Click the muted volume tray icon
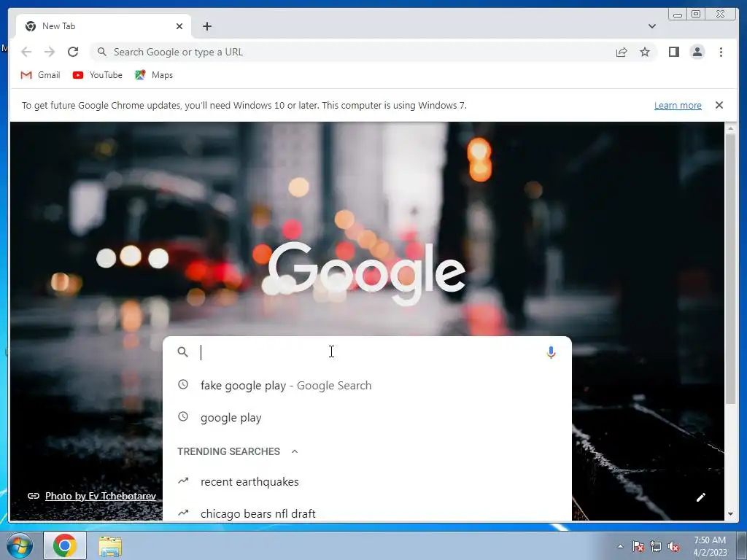The height and width of the screenshot is (560, 747). click(673, 546)
